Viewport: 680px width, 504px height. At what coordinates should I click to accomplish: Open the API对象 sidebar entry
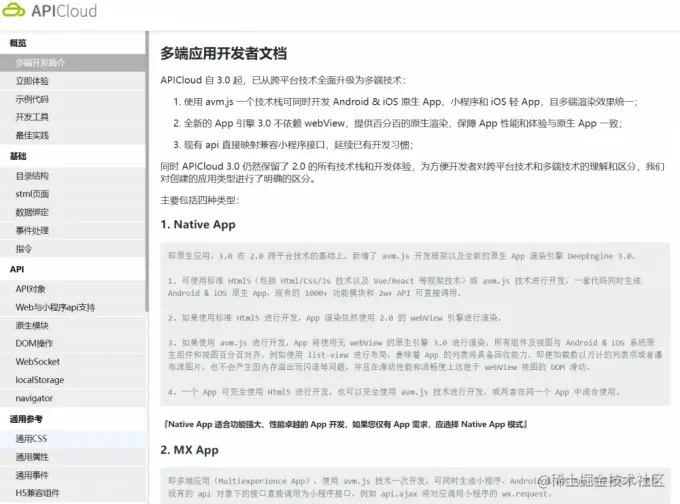point(72,289)
